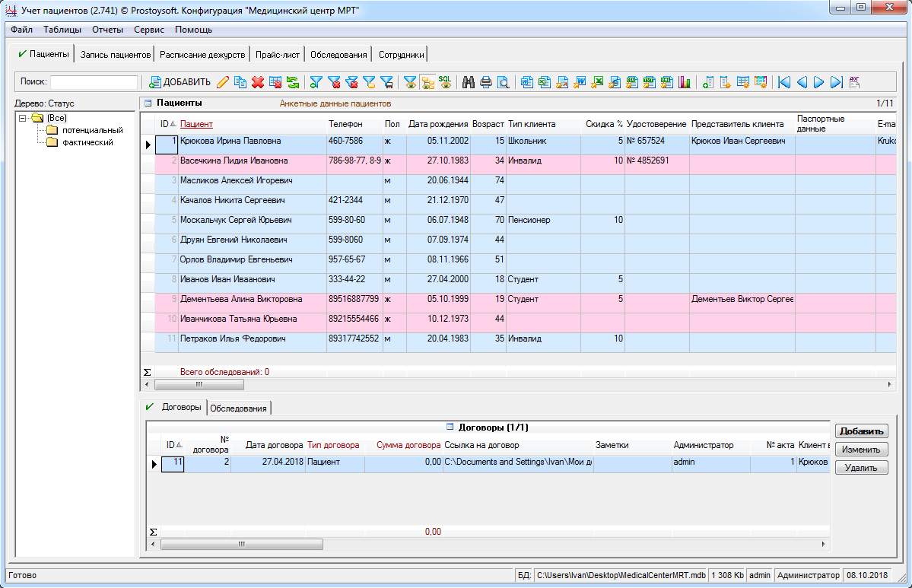Open the Отчеты menu

point(107,30)
